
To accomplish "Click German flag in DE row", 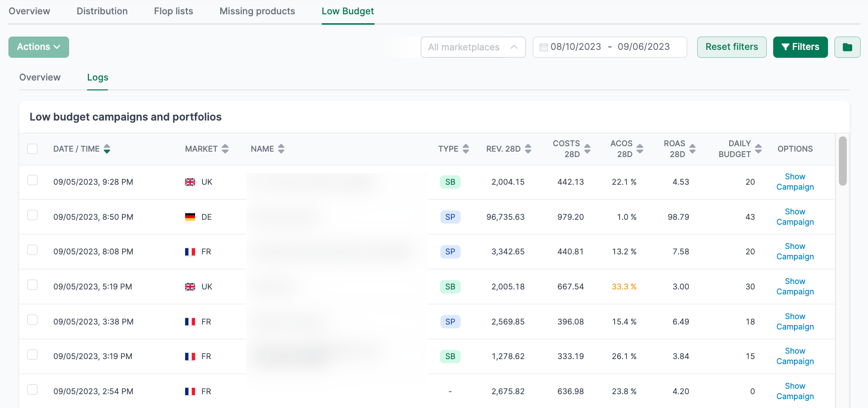I will pos(190,217).
